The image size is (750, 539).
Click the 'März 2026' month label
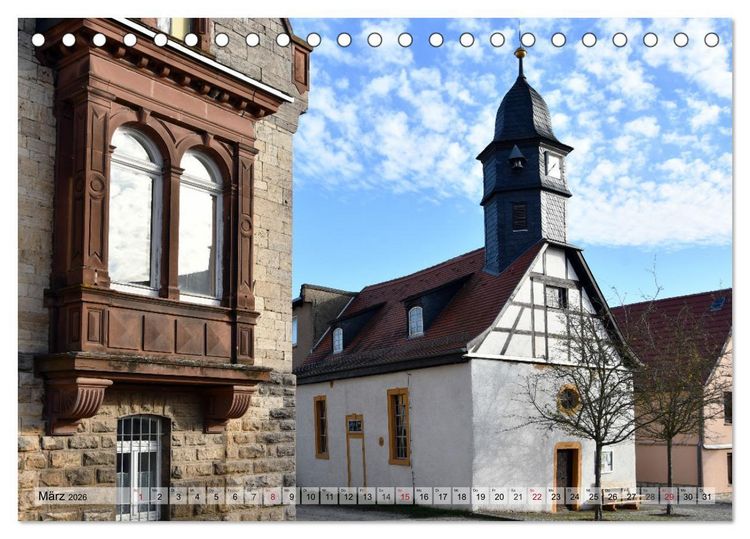[x=63, y=496]
